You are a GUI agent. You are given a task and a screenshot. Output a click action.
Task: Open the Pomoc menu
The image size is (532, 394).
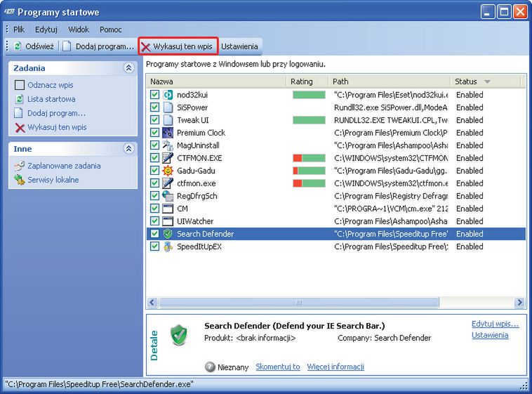111,29
